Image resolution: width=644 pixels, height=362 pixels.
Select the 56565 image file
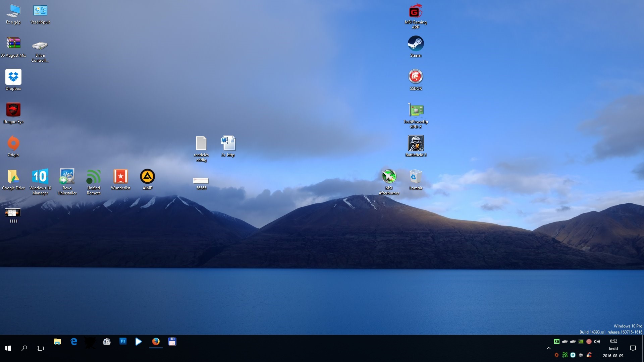point(201,184)
